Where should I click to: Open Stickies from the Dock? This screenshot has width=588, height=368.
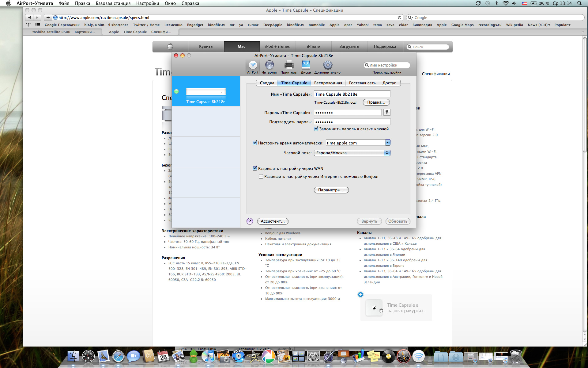(373, 356)
